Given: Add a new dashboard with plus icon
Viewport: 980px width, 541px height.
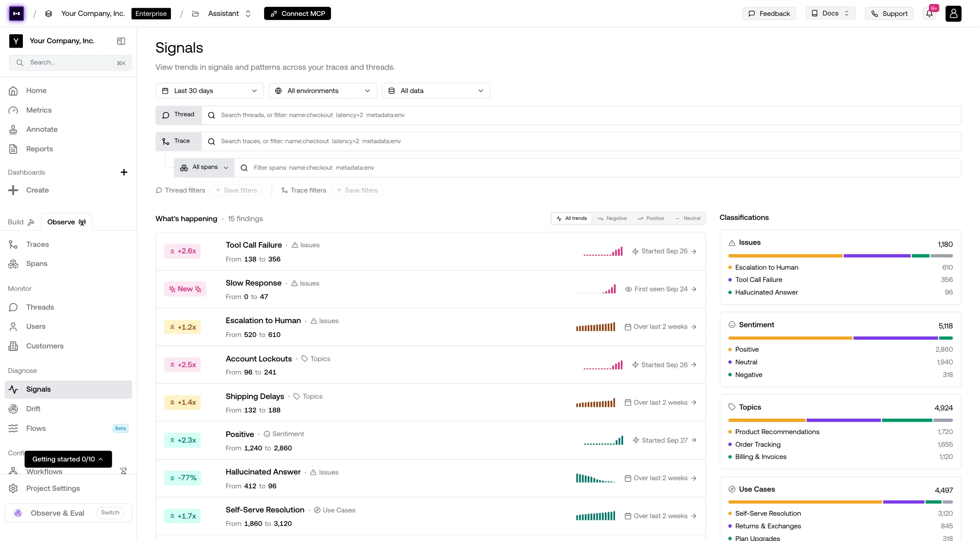Looking at the screenshot, I should (x=124, y=172).
